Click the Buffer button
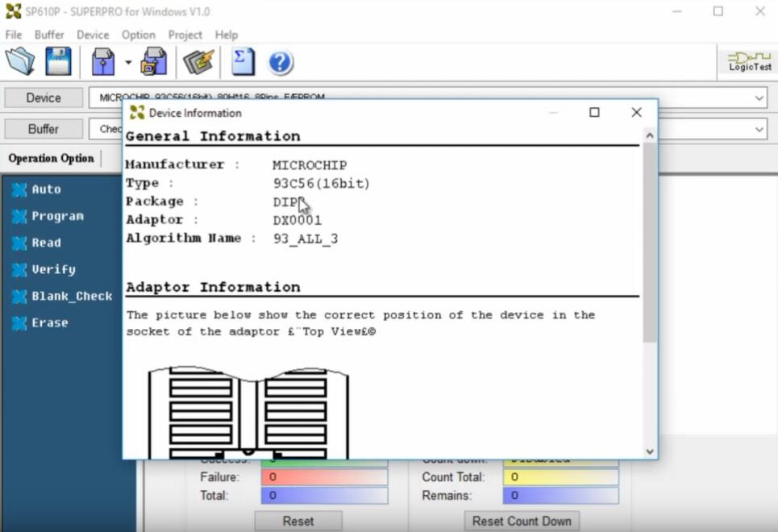This screenshot has width=778, height=532. (44, 129)
